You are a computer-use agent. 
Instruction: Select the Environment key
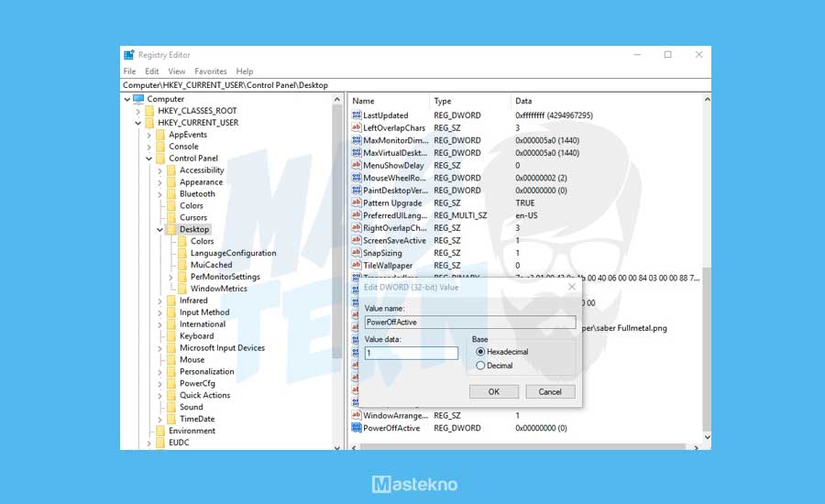(192, 431)
